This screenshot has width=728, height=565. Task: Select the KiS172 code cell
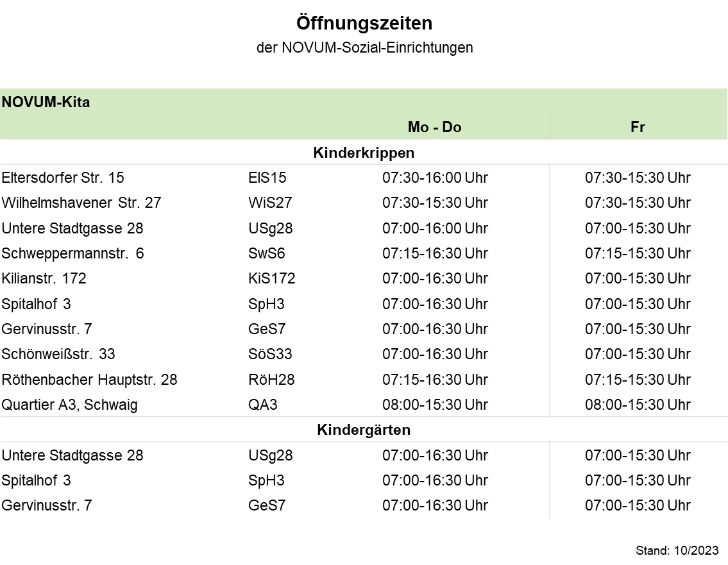(x=271, y=278)
